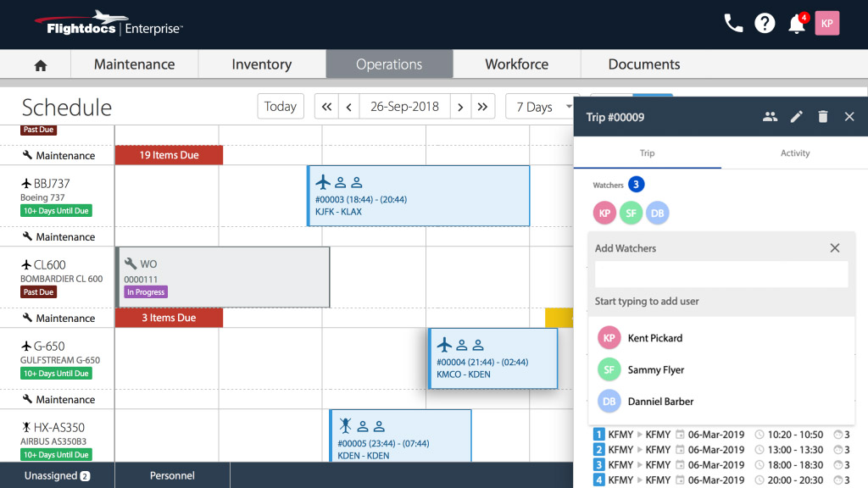Image resolution: width=868 pixels, height=488 pixels.
Task: Click the Today button
Action: pos(280,106)
